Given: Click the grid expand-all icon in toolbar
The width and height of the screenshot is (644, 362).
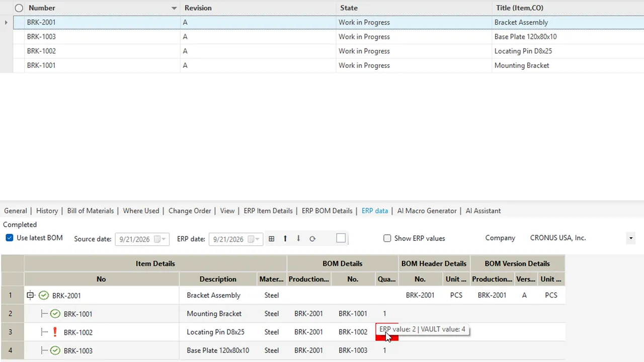Looking at the screenshot, I should pyautogui.click(x=271, y=239).
